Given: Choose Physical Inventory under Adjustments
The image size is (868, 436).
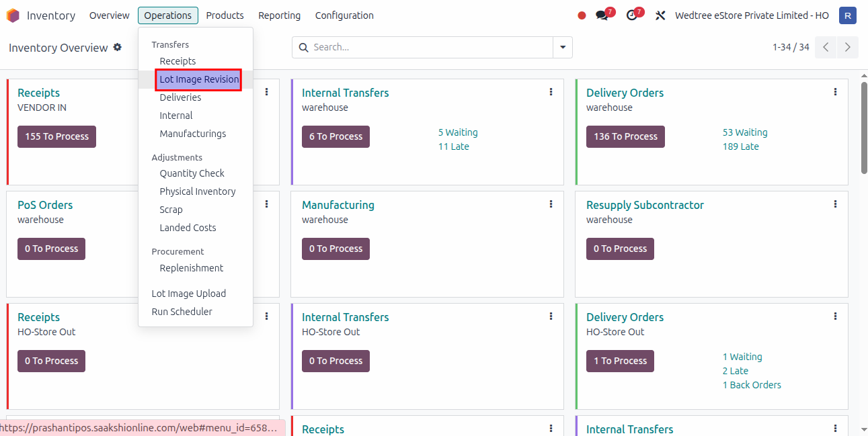Looking at the screenshot, I should click(198, 191).
